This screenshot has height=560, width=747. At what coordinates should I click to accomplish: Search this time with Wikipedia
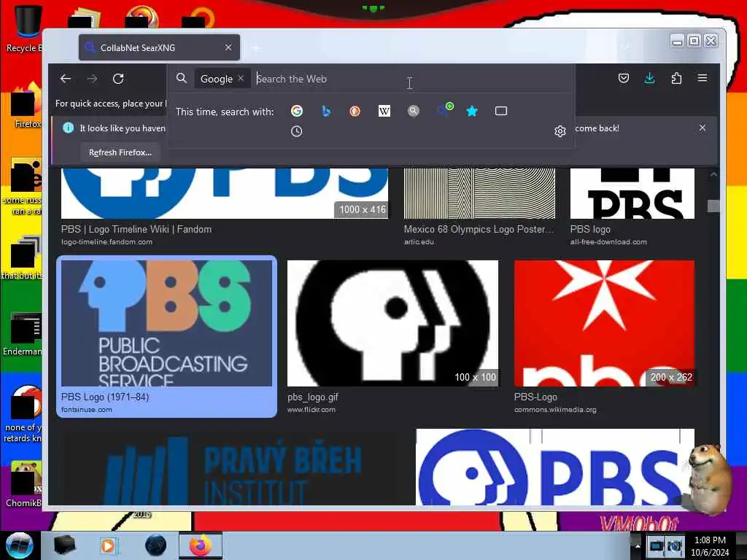coord(384,111)
